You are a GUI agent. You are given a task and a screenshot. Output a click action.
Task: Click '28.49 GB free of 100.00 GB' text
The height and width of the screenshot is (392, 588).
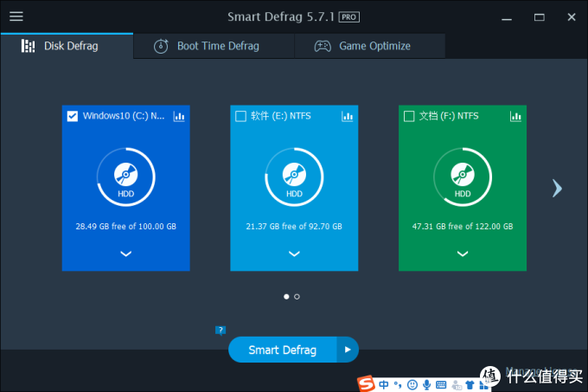coord(126,227)
